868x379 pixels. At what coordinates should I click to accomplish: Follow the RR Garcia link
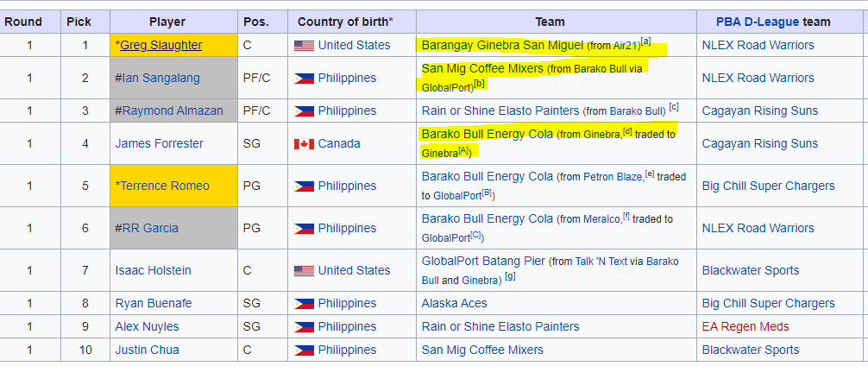[x=151, y=228]
